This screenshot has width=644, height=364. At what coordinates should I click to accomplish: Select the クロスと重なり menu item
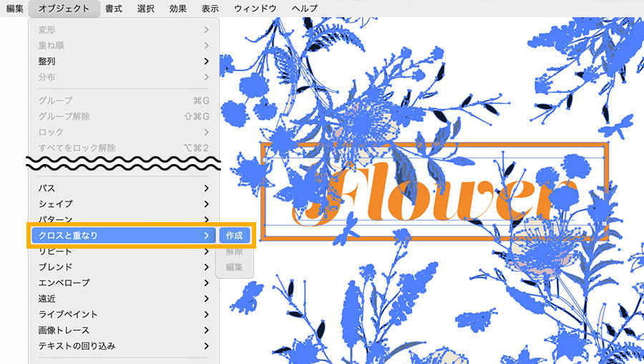pos(124,236)
